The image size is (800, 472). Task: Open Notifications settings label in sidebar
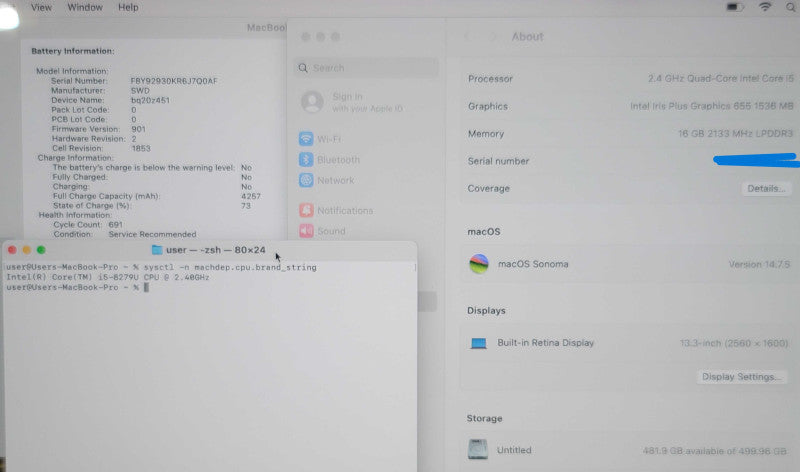click(345, 210)
